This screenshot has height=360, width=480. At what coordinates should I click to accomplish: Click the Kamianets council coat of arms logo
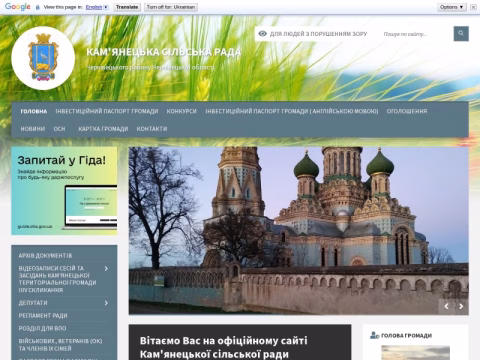point(43,58)
